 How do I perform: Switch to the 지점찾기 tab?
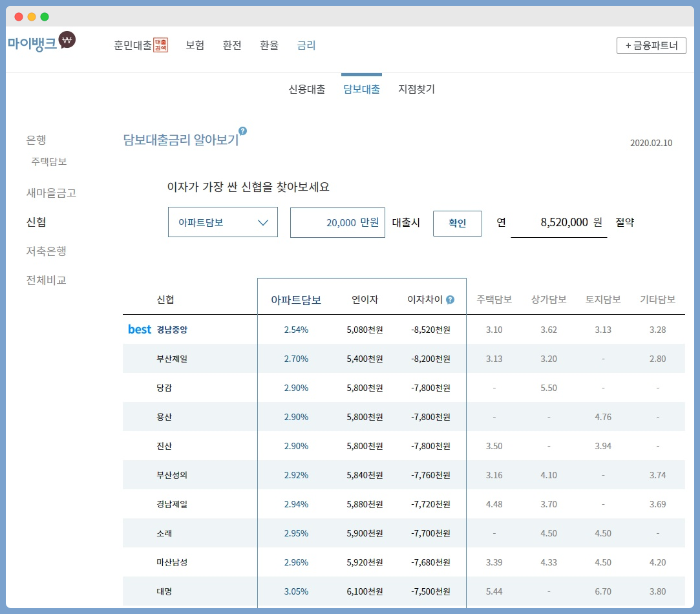(x=416, y=89)
